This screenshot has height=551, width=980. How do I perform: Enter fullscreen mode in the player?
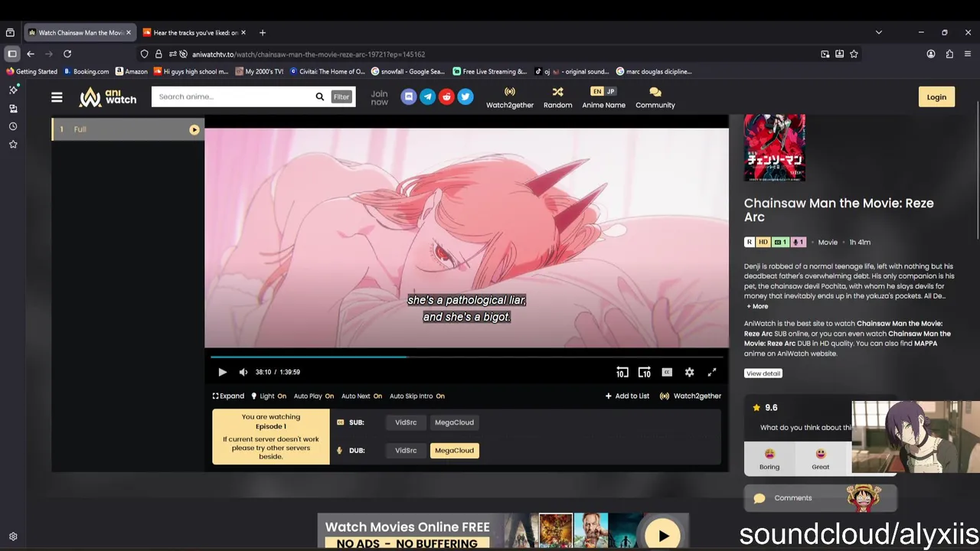[712, 372]
